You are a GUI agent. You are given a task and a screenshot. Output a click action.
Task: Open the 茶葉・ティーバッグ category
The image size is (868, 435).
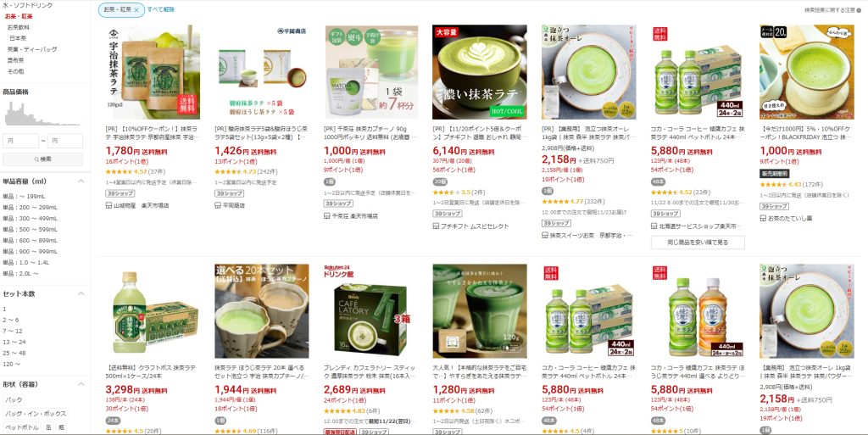[31, 49]
